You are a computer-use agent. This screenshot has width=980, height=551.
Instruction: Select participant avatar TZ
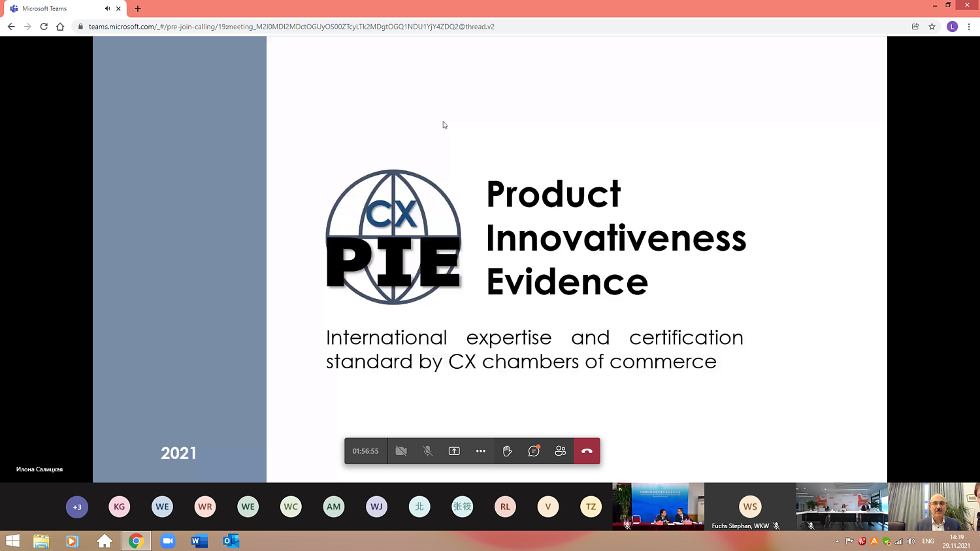[x=591, y=507]
